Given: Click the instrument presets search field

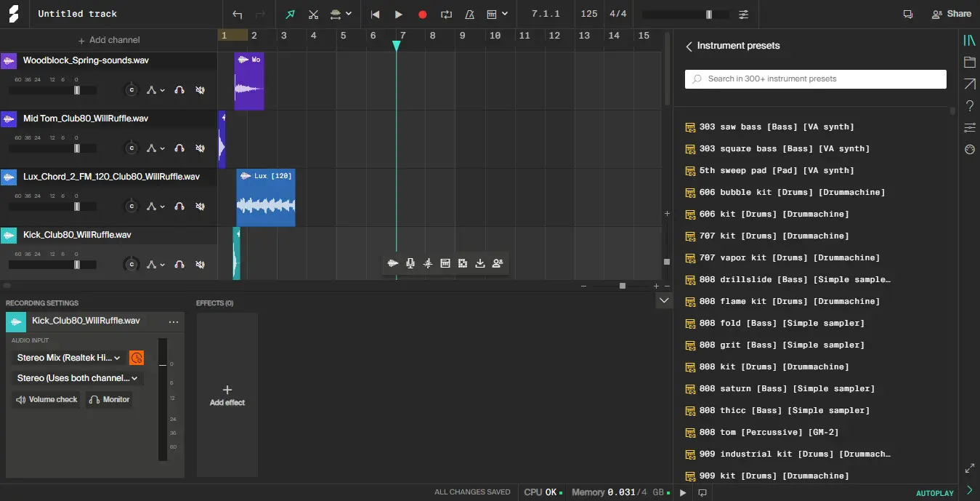Looking at the screenshot, I should 816,79.
